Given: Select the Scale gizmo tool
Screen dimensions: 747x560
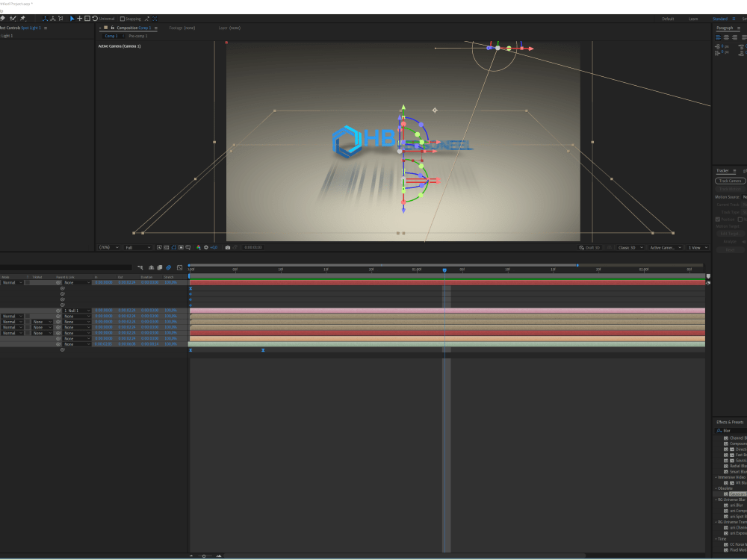Looking at the screenshot, I should (x=87, y=19).
